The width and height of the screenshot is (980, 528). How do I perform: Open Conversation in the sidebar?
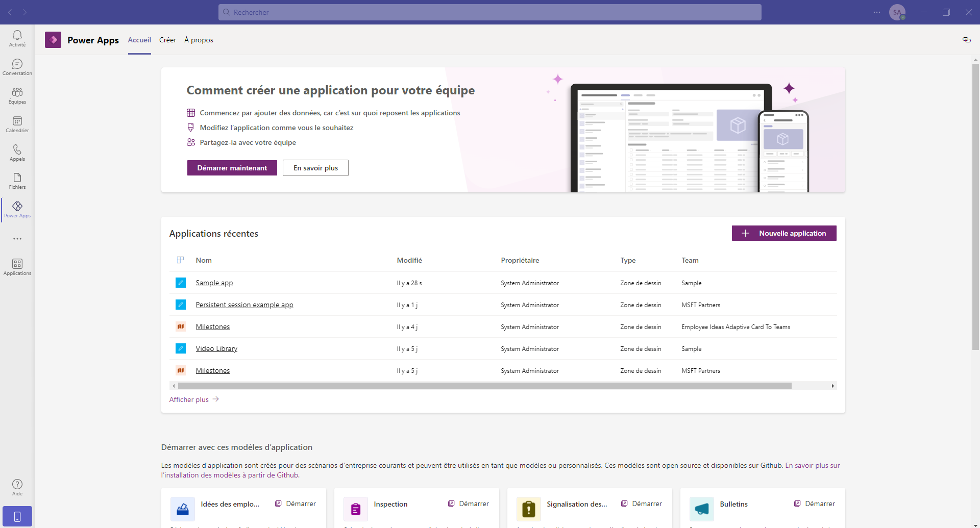pyautogui.click(x=17, y=67)
